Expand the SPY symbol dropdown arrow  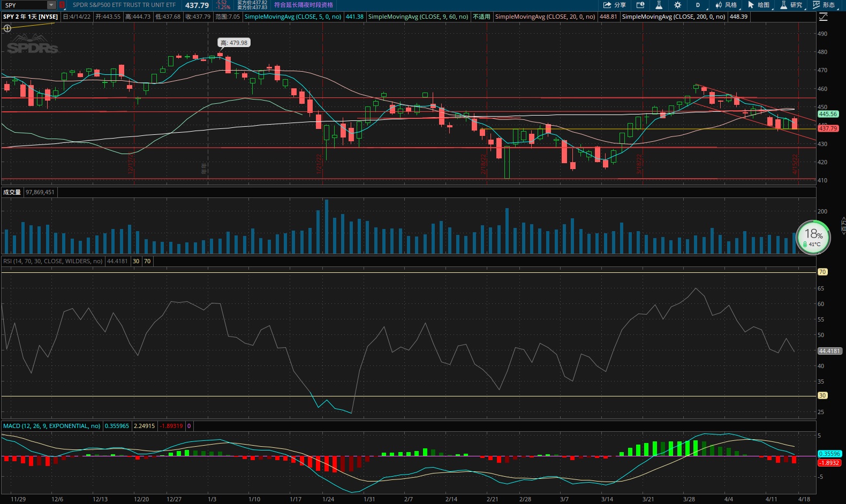coord(51,5)
